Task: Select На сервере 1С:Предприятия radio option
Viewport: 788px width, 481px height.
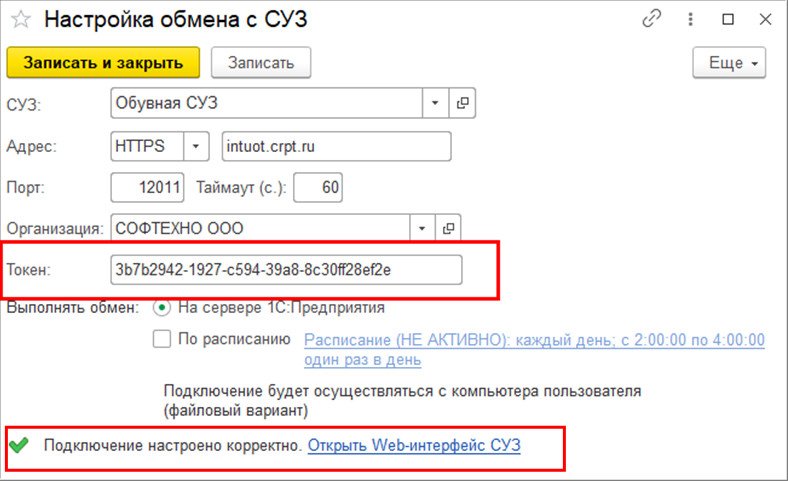Action: (x=162, y=308)
